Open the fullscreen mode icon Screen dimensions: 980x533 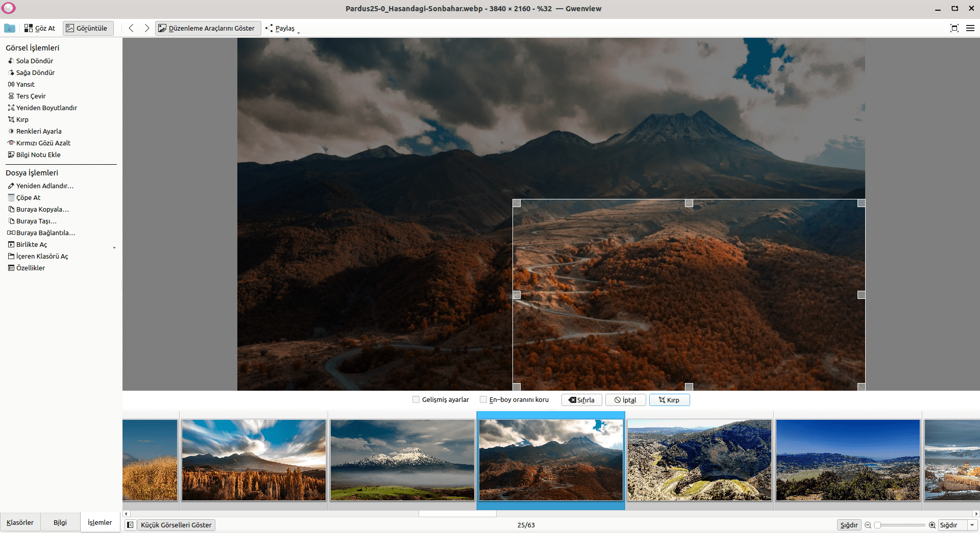tap(954, 28)
